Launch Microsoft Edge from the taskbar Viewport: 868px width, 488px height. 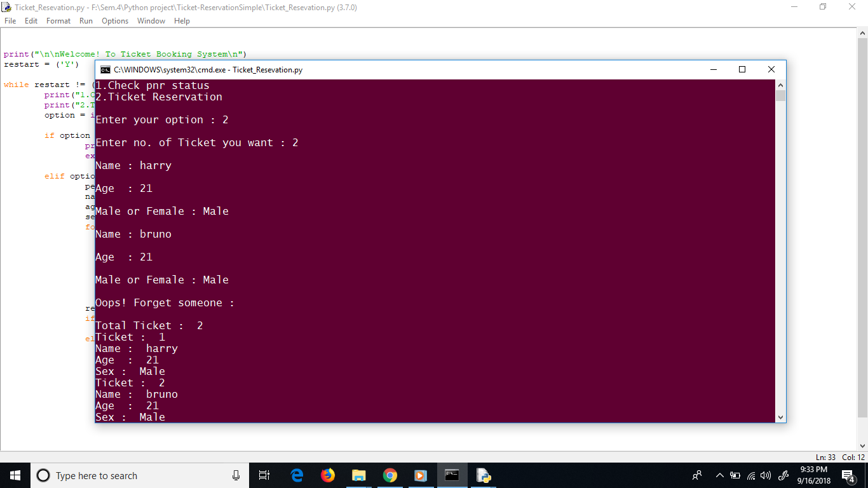[x=297, y=475]
